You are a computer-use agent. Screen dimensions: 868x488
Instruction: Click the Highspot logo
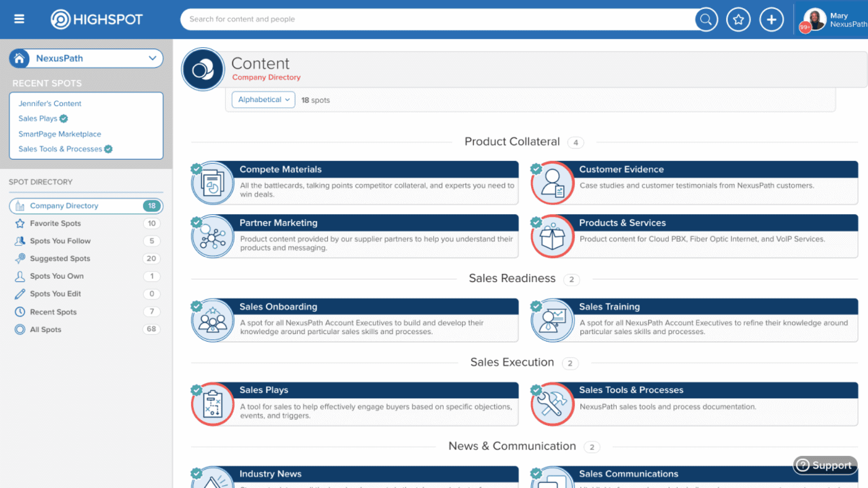(97, 20)
